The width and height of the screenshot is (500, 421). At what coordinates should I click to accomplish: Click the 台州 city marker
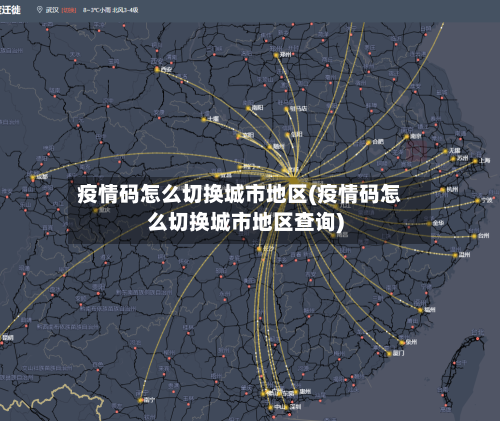click(x=474, y=236)
